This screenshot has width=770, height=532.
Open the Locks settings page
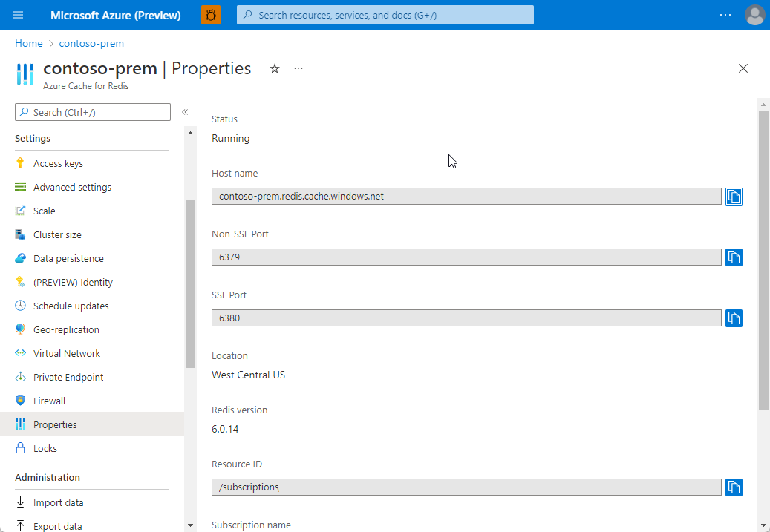(x=45, y=447)
